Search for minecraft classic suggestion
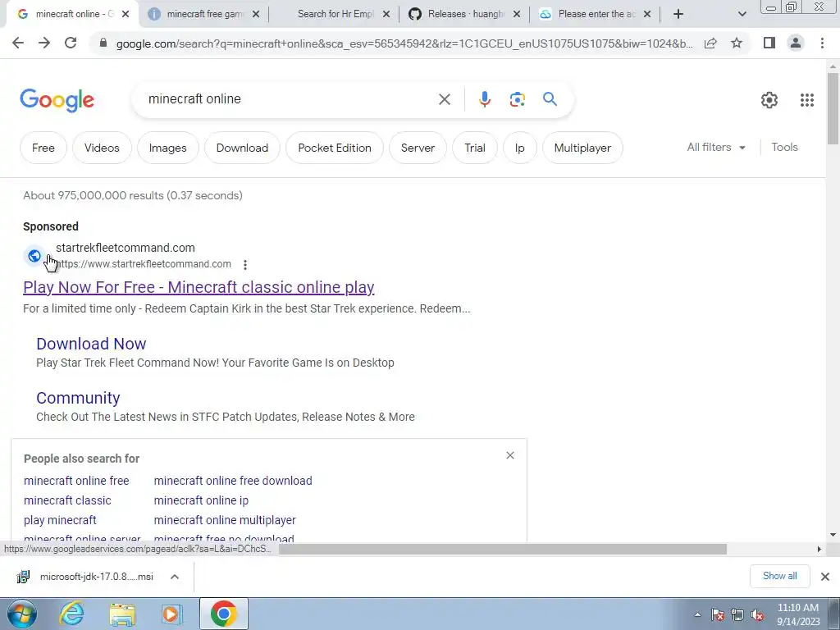This screenshot has height=630, width=840. pyautogui.click(x=67, y=500)
